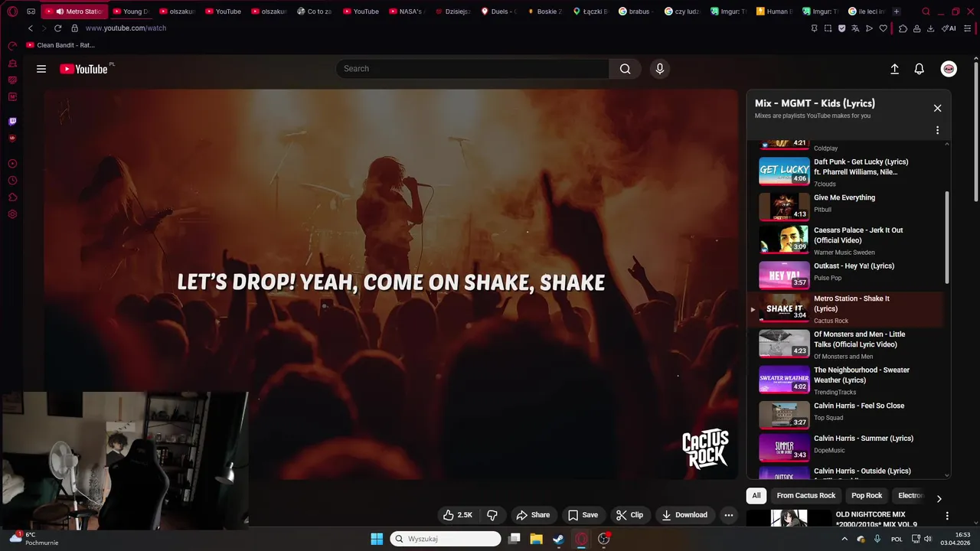The height and width of the screenshot is (551, 980).
Task: Open sidebar history clock icon
Action: tap(12, 181)
